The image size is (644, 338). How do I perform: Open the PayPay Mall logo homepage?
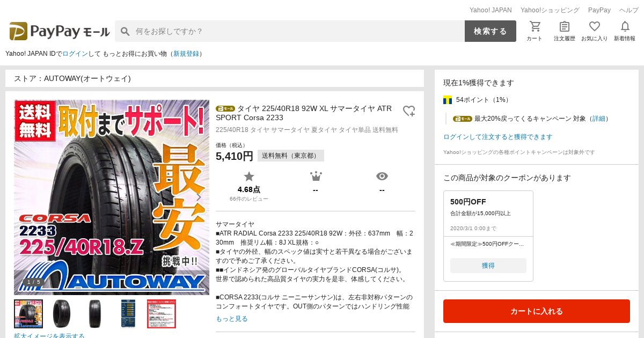[59, 31]
